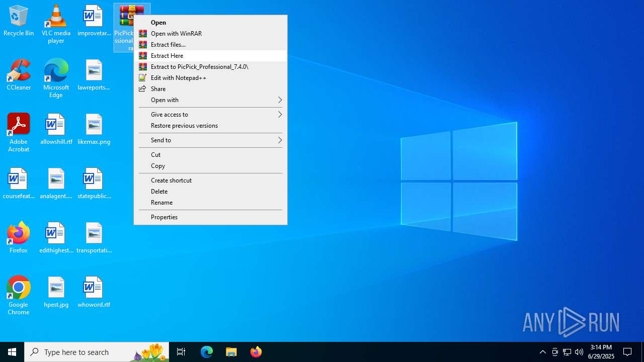The height and width of the screenshot is (362, 644).
Task: Expand the Give access to submenu
Action: click(210, 115)
